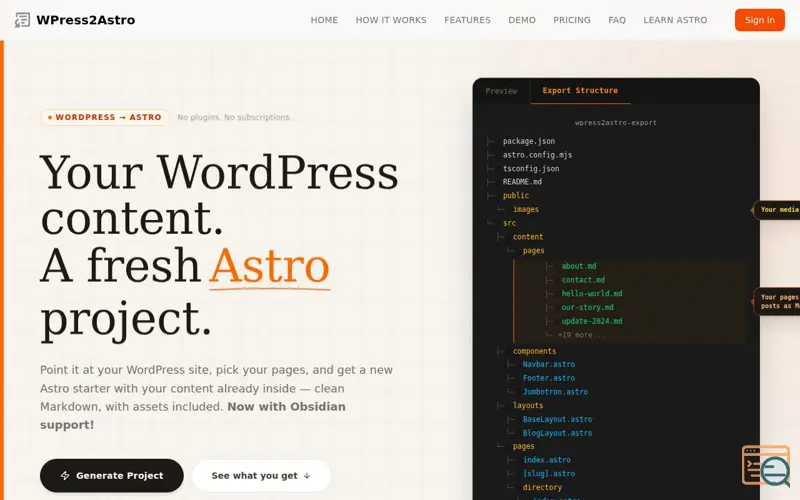This screenshot has width=800, height=500.
Task: Select update-2024.md file
Action: tap(592, 321)
